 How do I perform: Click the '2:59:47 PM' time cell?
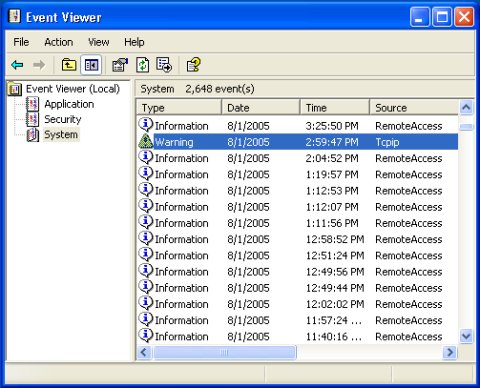[332, 142]
